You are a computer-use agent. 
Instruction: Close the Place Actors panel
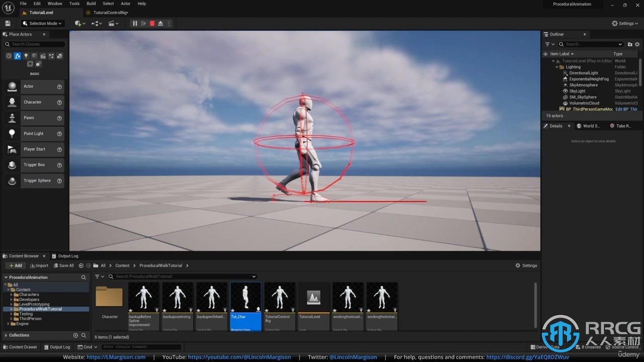[x=44, y=34]
